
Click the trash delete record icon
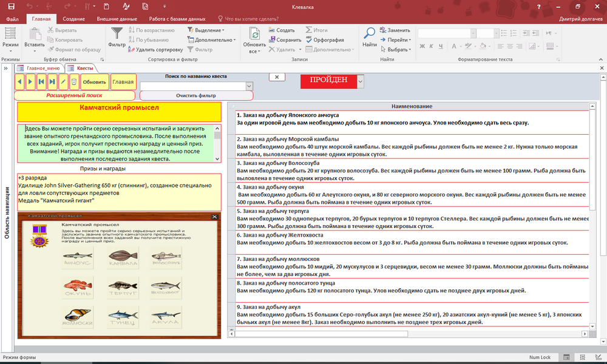tap(74, 81)
